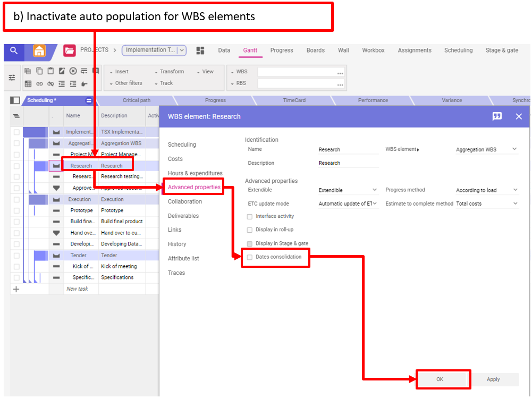
Task: Click the Apply button
Action: tap(493, 379)
